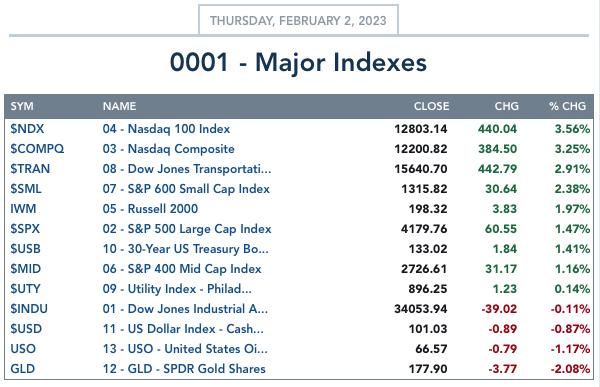Open the $NDX symbol link

[x=27, y=129]
